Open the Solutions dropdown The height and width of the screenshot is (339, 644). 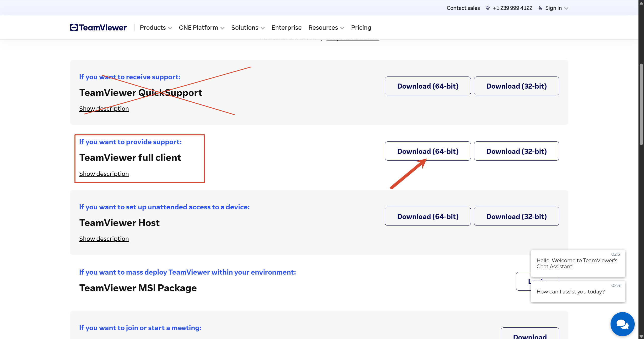[x=248, y=27]
